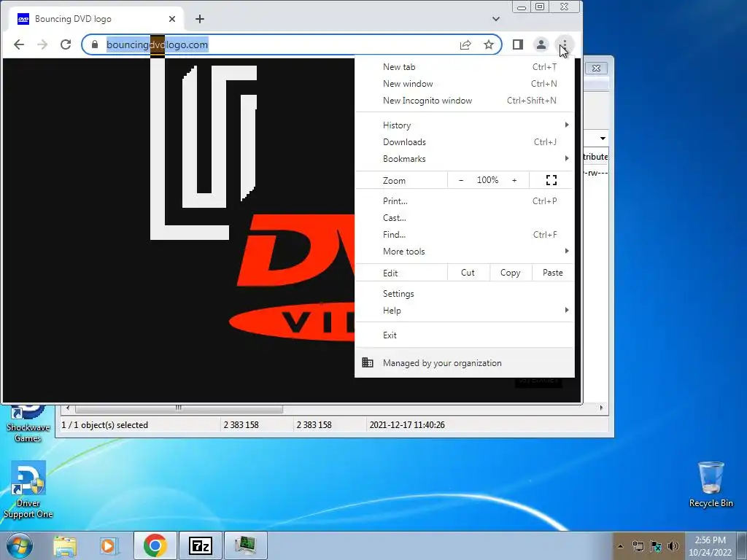
Task: Bookmark this tab with the star icon
Action: (x=489, y=44)
